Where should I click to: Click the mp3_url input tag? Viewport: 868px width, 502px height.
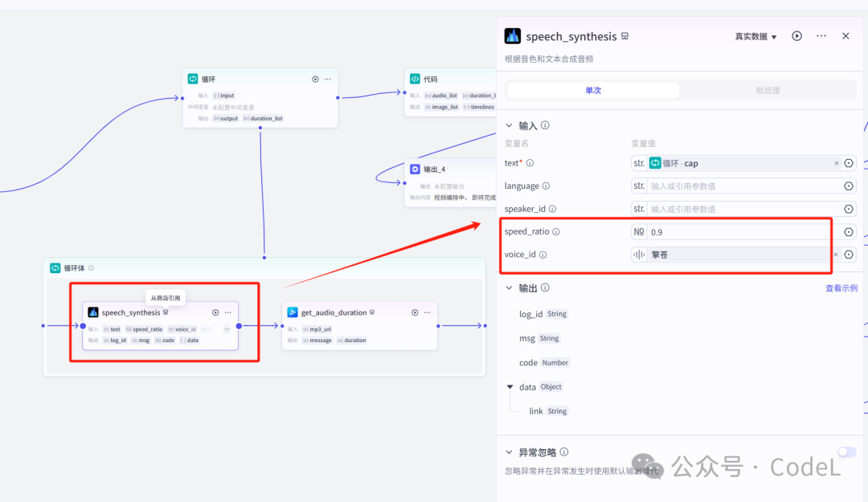click(x=317, y=329)
